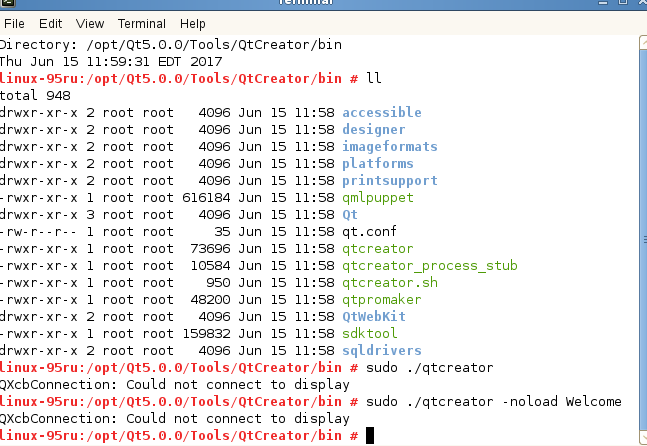Open the View menu
The image size is (647, 446).
[x=90, y=24]
